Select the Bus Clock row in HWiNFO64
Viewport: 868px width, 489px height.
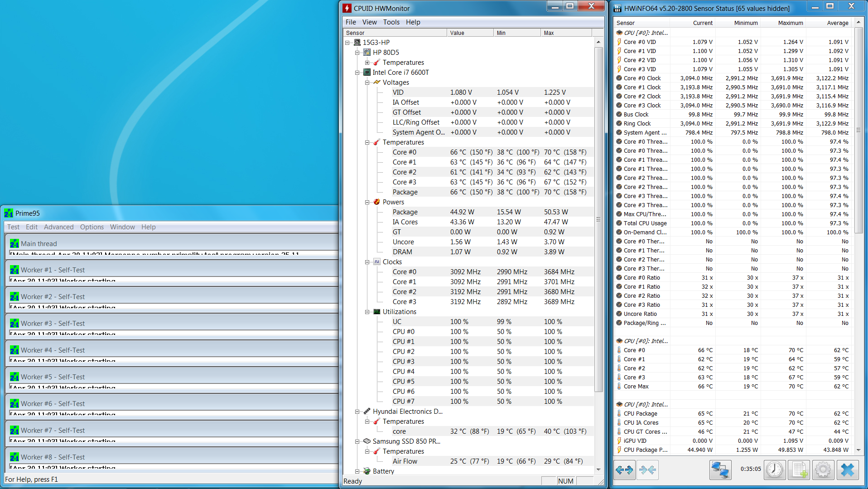(x=733, y=114)
